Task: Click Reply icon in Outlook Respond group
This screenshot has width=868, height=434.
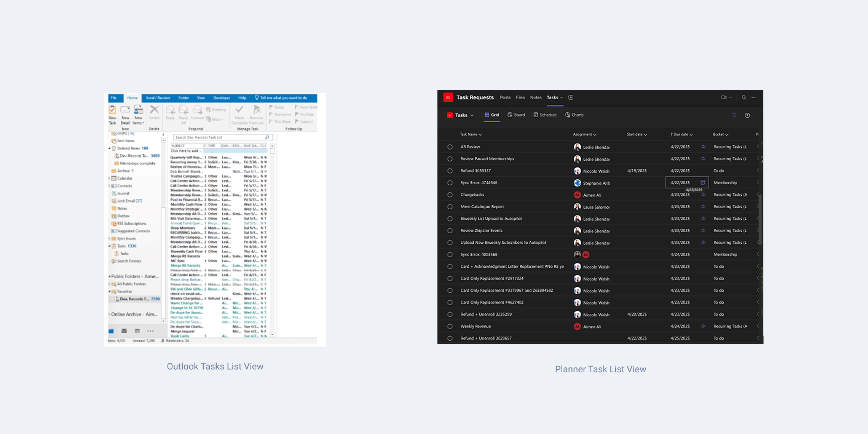Action: point(170,110)
